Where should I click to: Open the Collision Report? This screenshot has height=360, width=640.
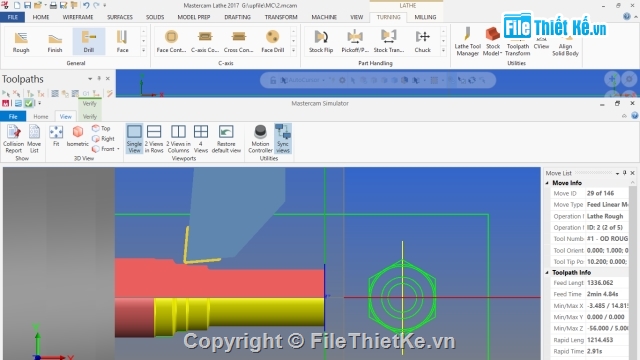(13, 139)
